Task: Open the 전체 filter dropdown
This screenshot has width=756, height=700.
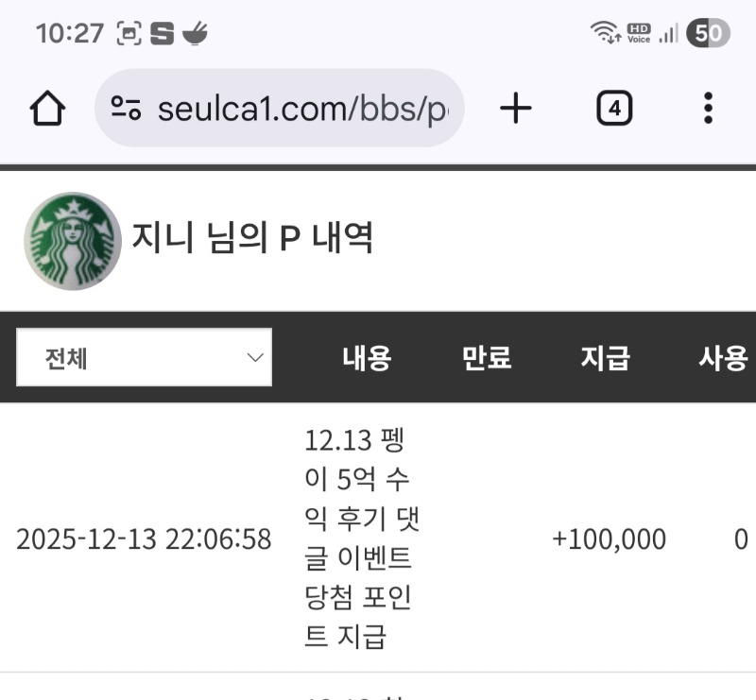Action: point(144,356)
